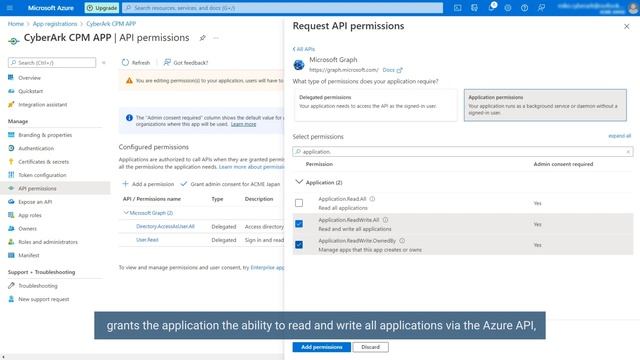The image size is (640, 360).
Task: Click the Upgrade button
Action: click(102, 8)
